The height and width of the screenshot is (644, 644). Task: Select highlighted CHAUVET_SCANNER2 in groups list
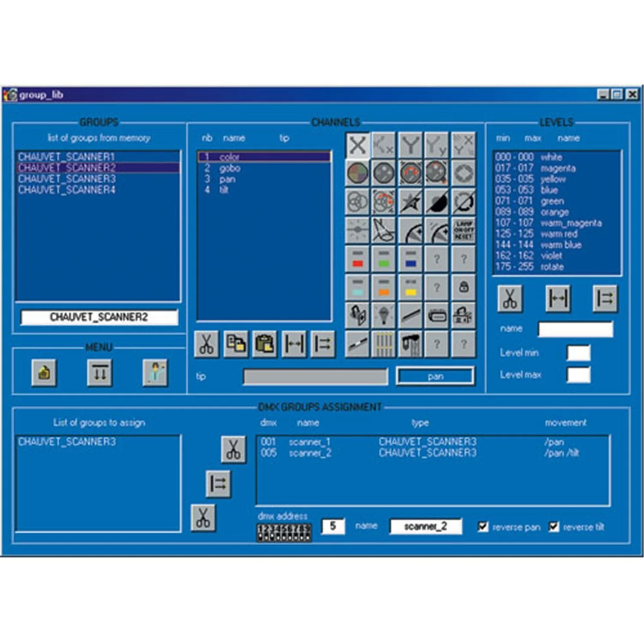pos(98,168)
